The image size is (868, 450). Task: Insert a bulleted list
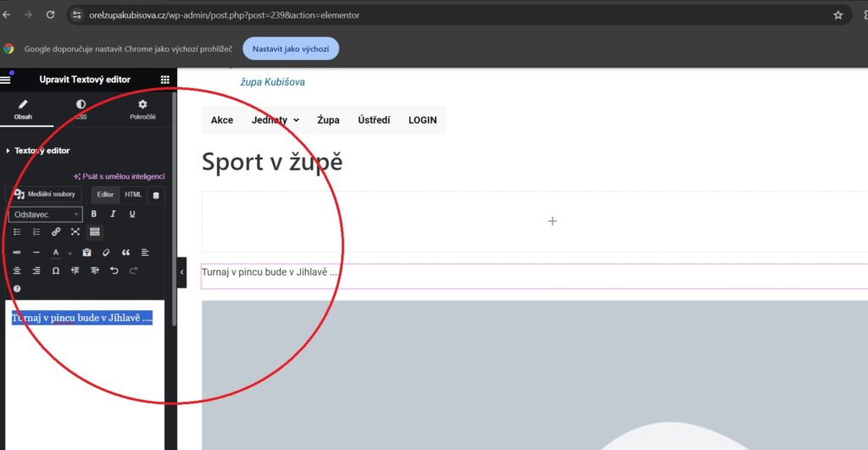click(17, 232)
